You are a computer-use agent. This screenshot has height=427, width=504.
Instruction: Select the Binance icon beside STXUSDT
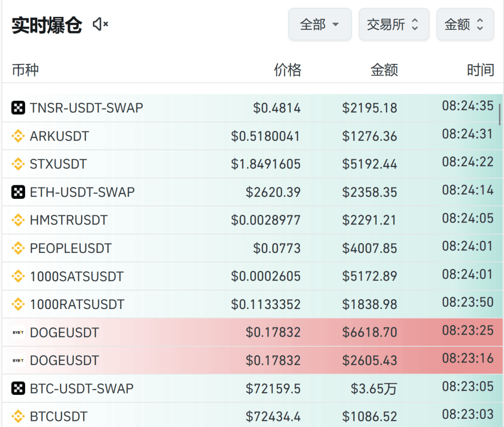pos(18,164)
